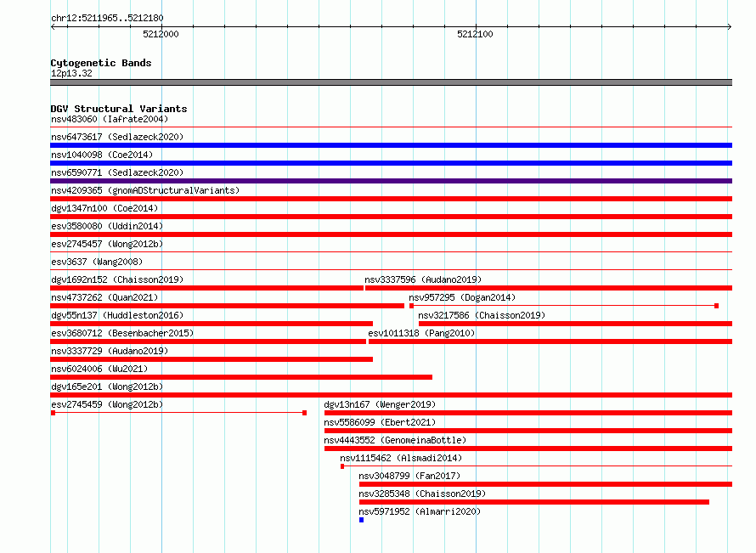Open variant esv2745457 (Wong2012b)
This screenshot has width=756, height=553.
click(107, 244)
